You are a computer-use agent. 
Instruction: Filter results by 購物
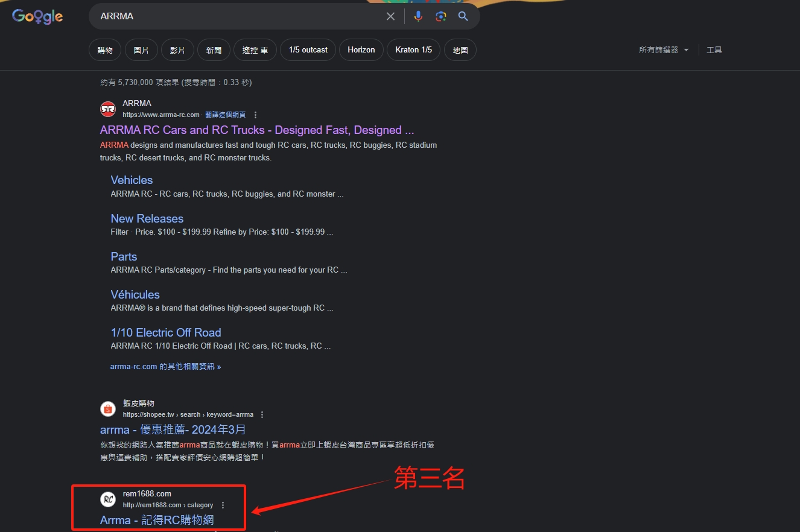(x=105, y=50)
